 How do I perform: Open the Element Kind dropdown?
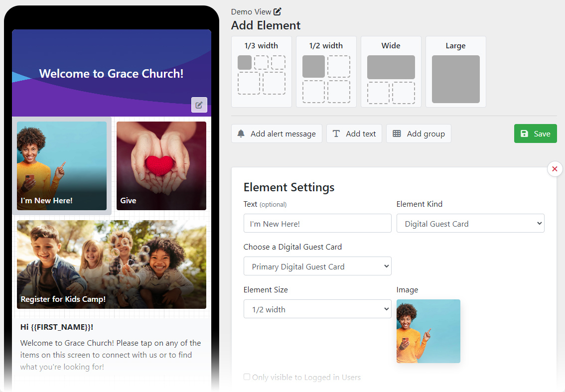pos(470,223)
